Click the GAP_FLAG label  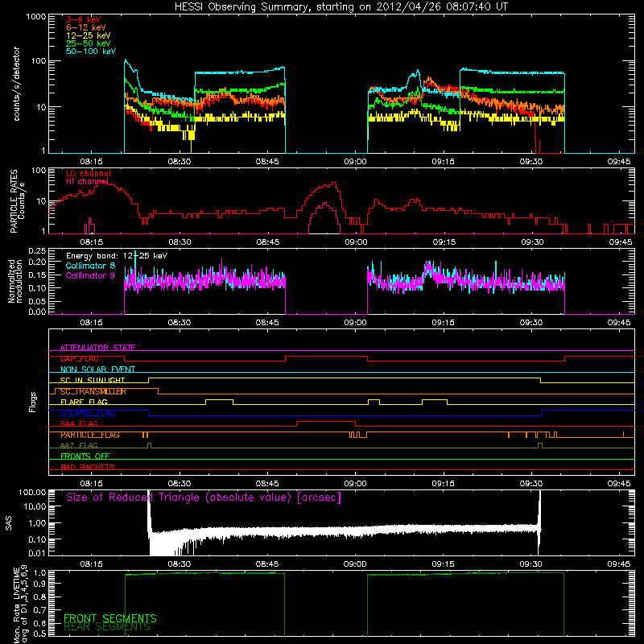[79, 358]
